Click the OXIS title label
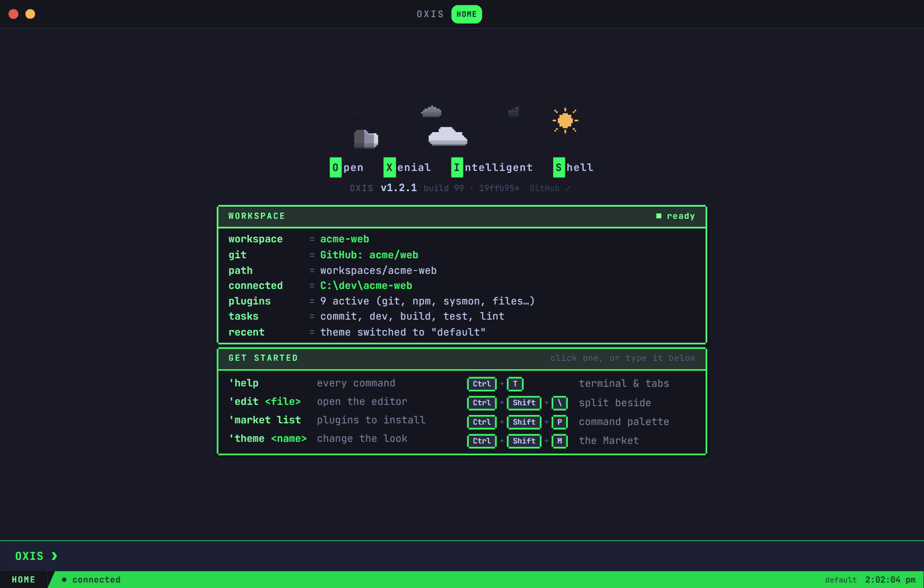The height and width of the screenshot is (588, 924). click(430, 14)
